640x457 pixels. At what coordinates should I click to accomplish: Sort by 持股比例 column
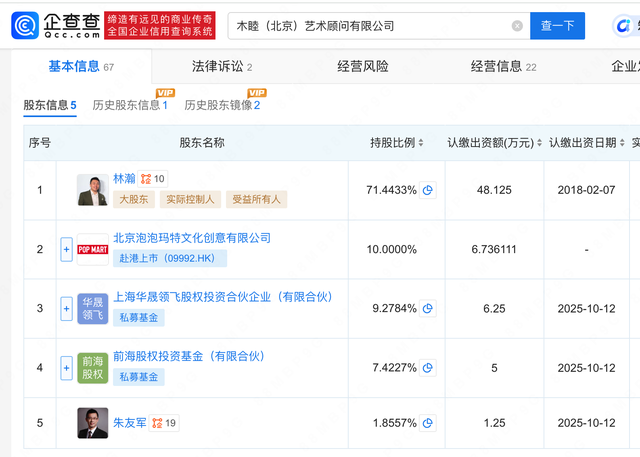(x=427, y=144)
